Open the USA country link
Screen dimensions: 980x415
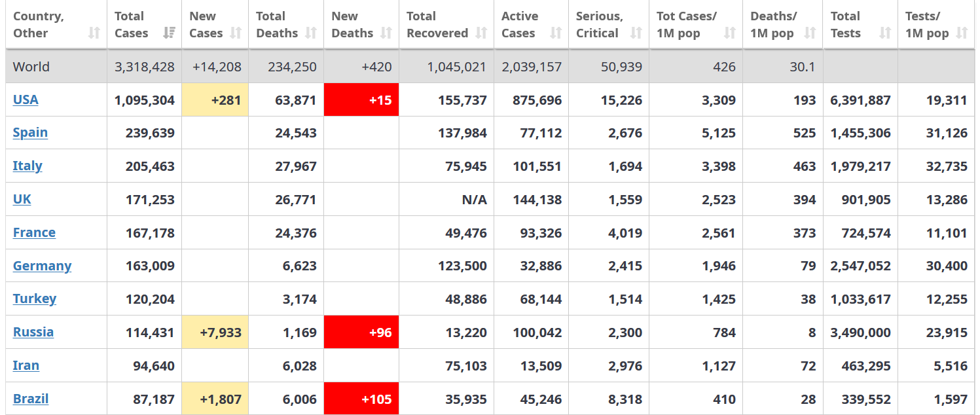pos(26,99)
